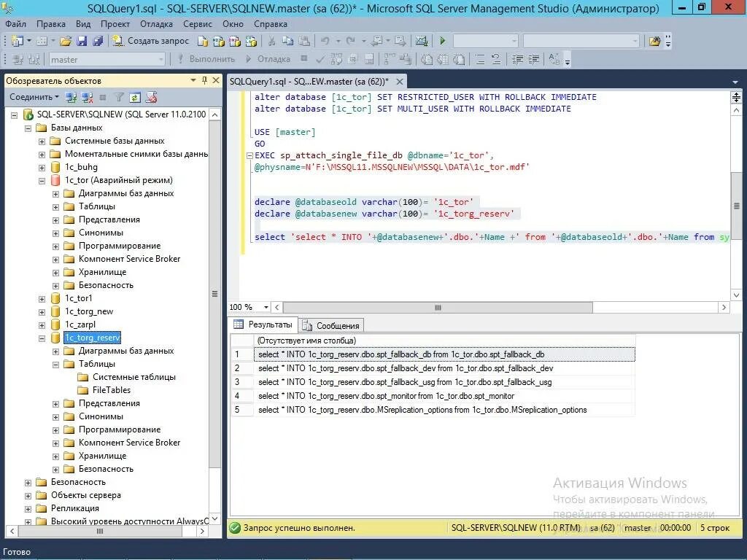Expand the 1c_buhg database node
This screenshot has width=747, height=560.
pyautogui.click(x=42, y=168)
